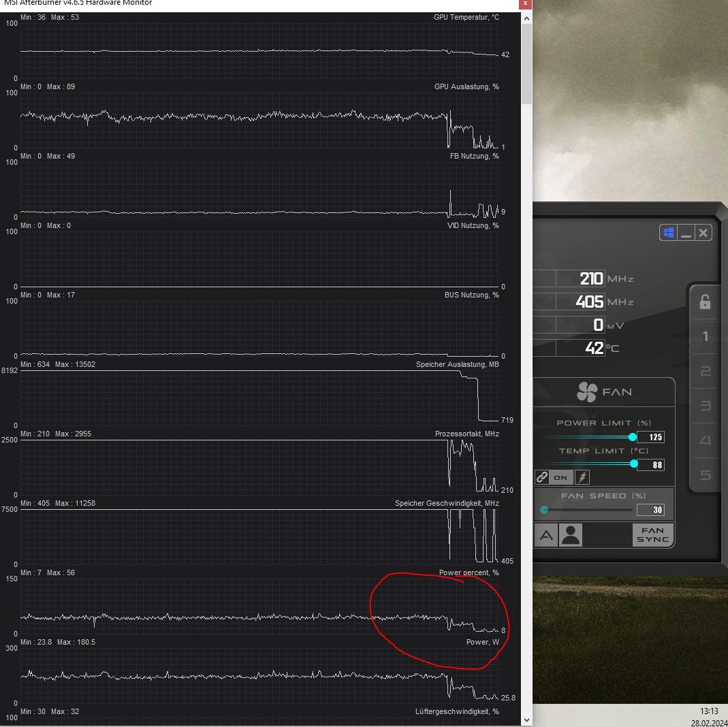Toggle the profile lock padlock icon

click(705, 302)
